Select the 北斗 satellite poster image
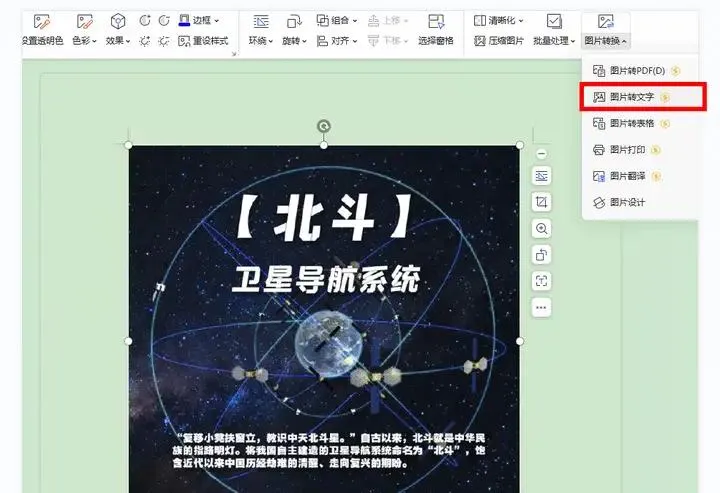 (x=324, y=319)
